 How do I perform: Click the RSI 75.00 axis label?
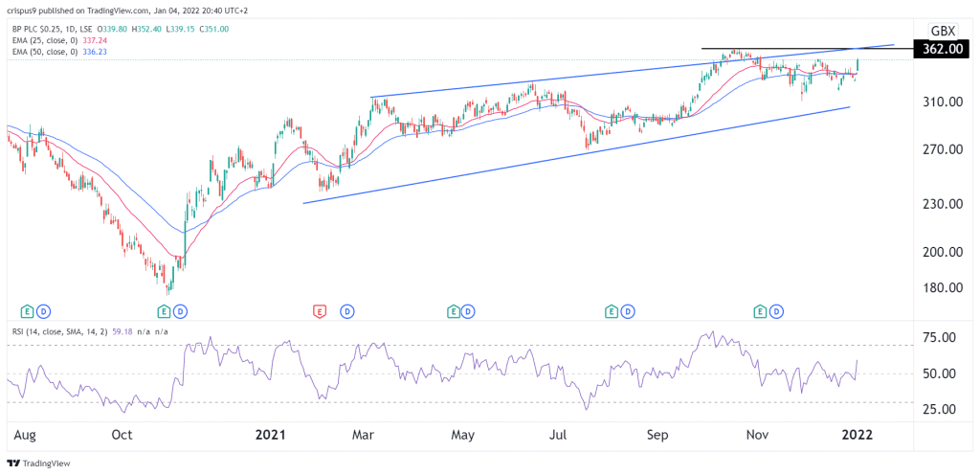(942, 338)
